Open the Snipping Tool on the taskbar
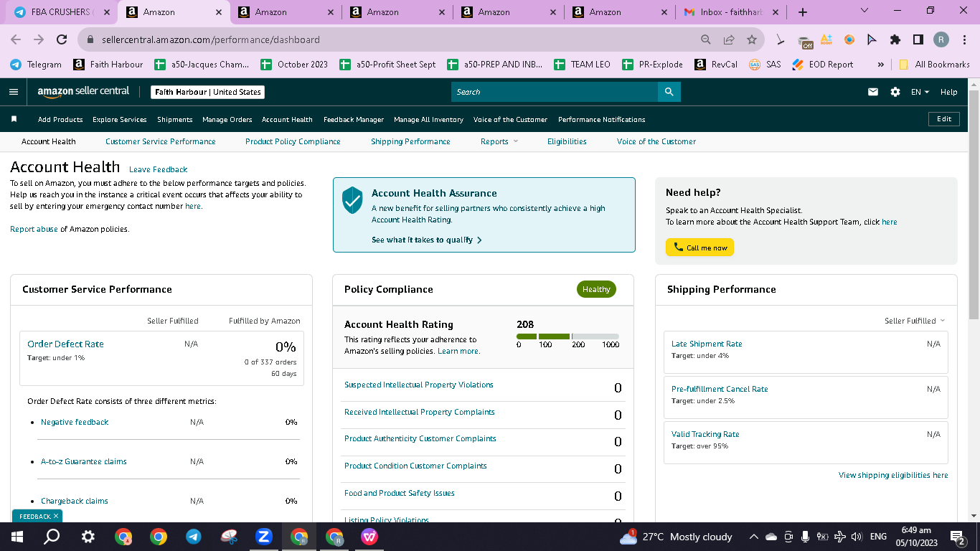Image resolution: width=980 pixels, height=551 pixels. coord(229,537)
